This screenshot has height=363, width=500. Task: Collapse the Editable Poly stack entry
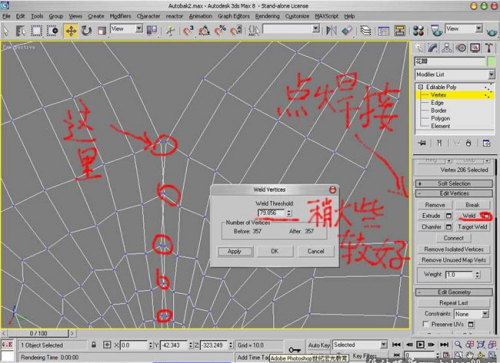[420, 87]
